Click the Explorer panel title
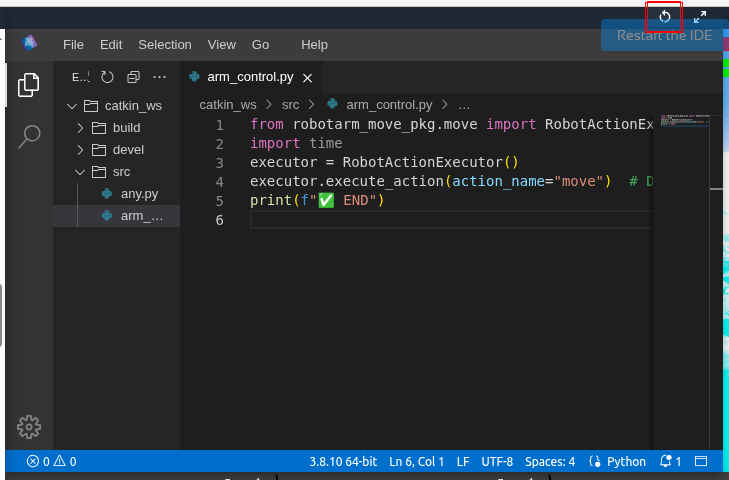Screen dimensions: 729x480 point(80,77)
